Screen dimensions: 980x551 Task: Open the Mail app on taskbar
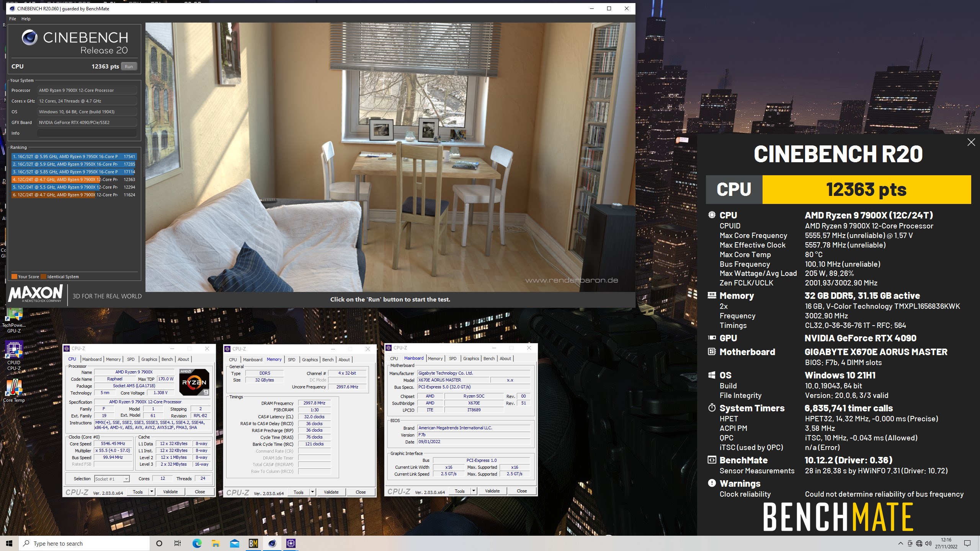click(234, 543)
